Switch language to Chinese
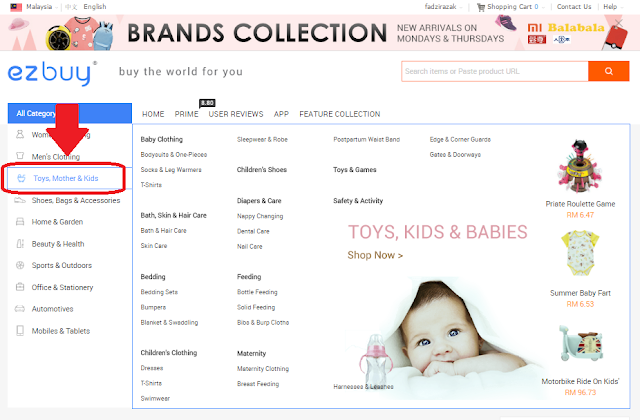 click(x=71, y=7)
